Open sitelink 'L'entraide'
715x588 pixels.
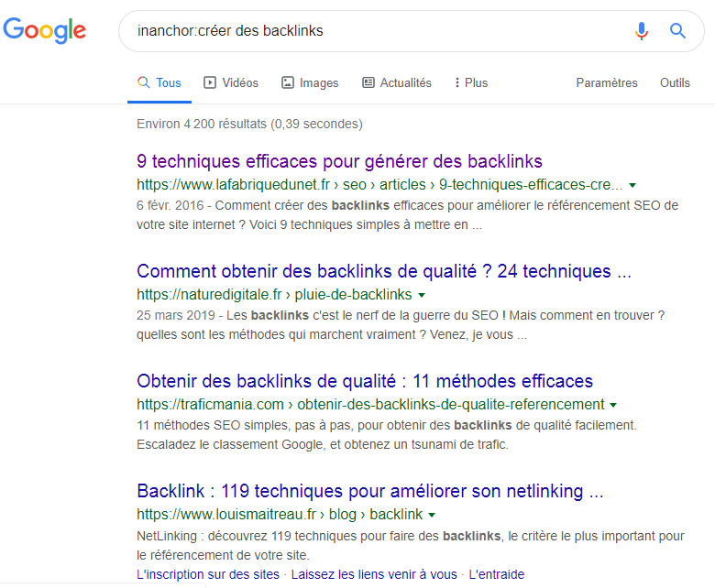[497, 574]
